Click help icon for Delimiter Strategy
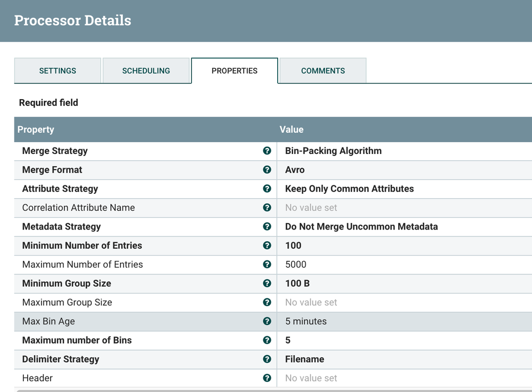The height and width of the screenshot is (392, 532). click(x=267, y=359)
